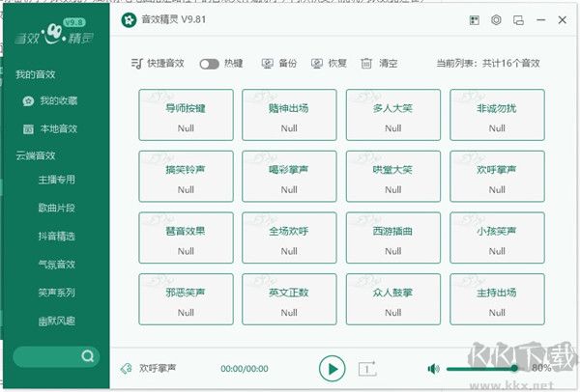Select 主播专用 category
This screenshot has width=580, height=392.
tap(57, 180)
